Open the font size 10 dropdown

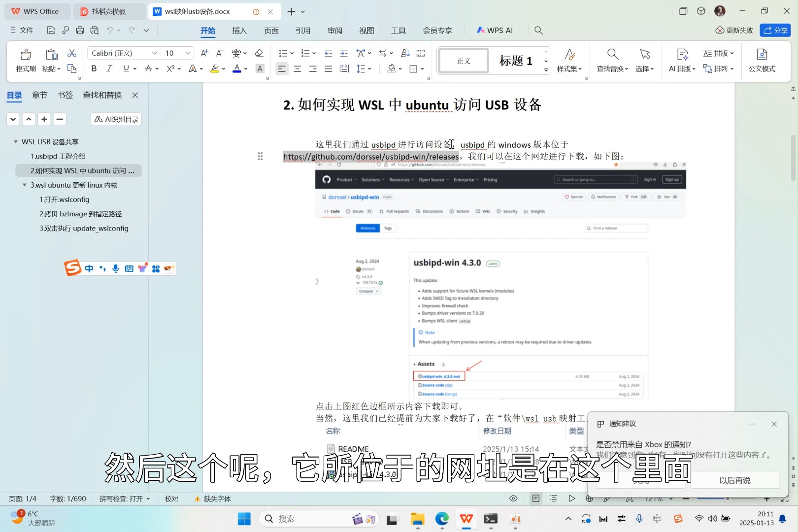point(188,53)
